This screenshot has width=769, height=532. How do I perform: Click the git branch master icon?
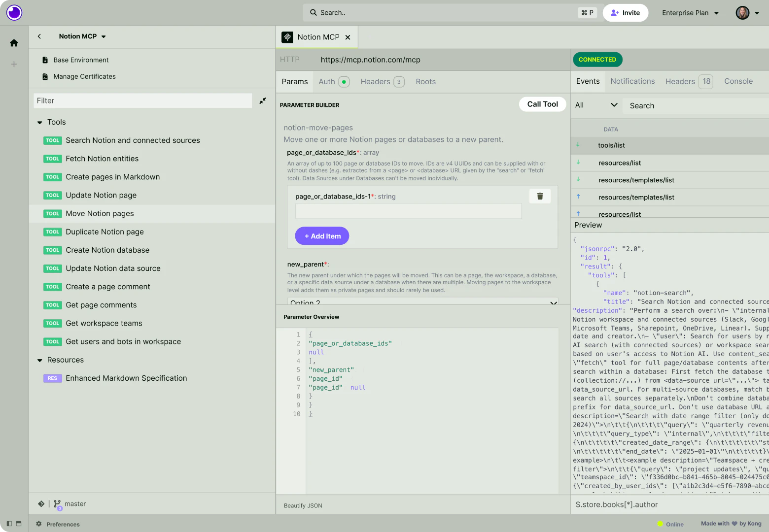click(x=57, y=504)
